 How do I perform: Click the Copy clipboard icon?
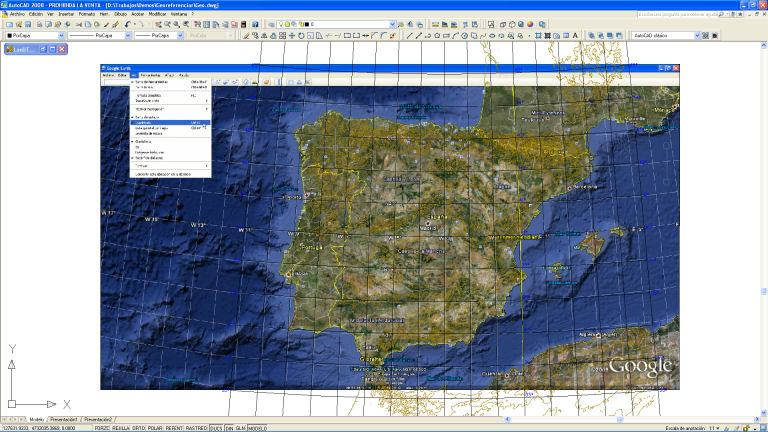[88, 24]
